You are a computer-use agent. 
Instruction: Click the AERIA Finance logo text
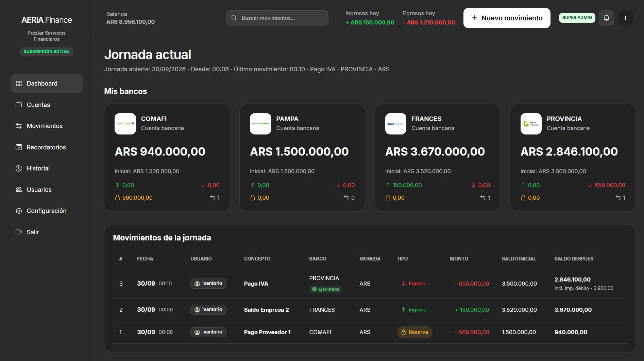[x=47, y=20]
